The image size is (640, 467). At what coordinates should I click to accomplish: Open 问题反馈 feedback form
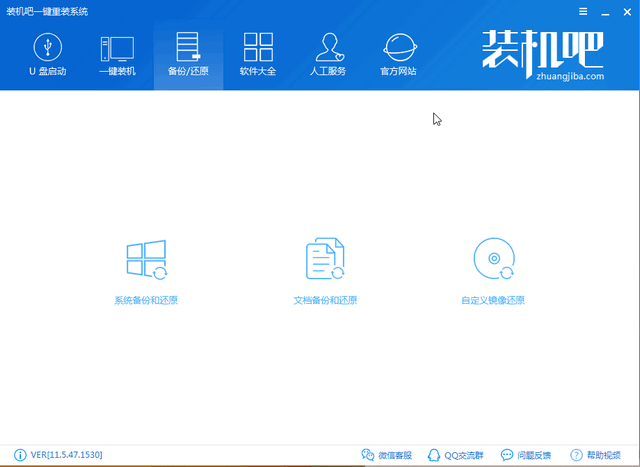click(526, 455)
